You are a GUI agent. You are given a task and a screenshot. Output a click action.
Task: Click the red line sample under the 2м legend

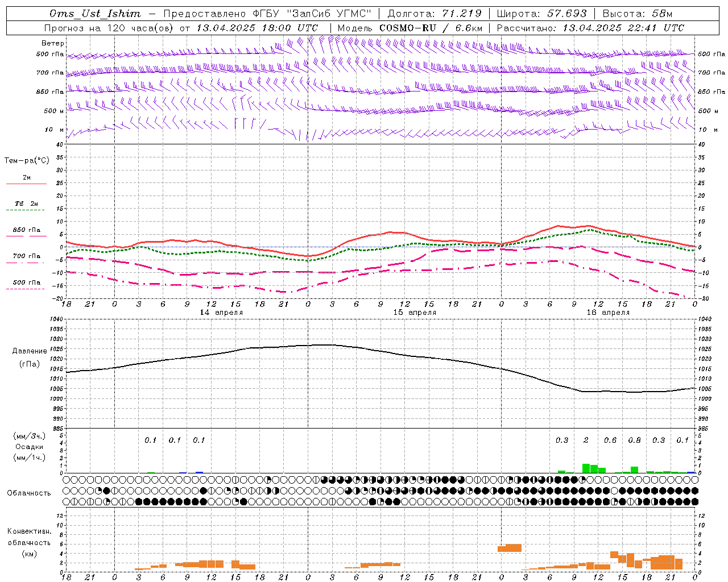(26, 184)
